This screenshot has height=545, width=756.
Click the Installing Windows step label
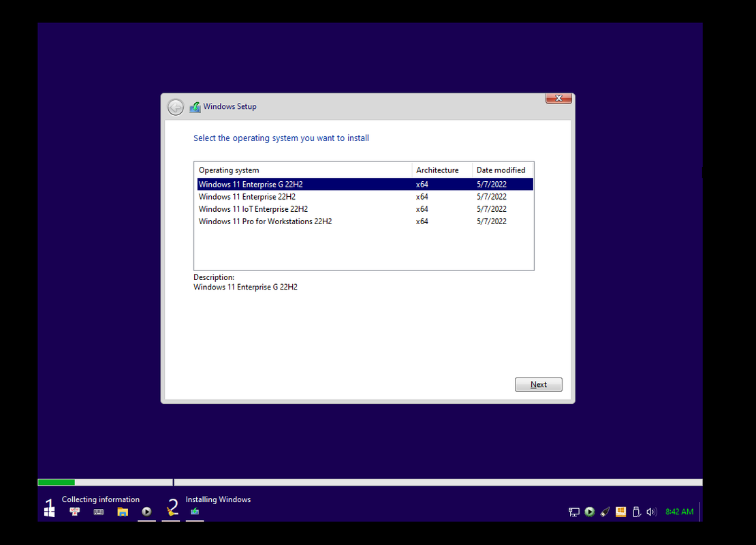coord(218,499)
